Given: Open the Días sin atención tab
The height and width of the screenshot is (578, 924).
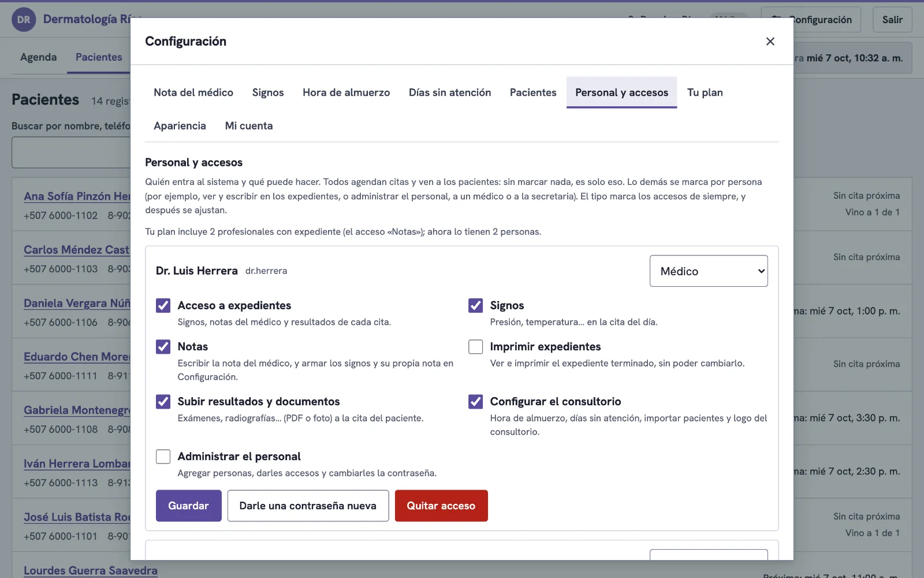Looking at the screenshot, I should [450, 92].
